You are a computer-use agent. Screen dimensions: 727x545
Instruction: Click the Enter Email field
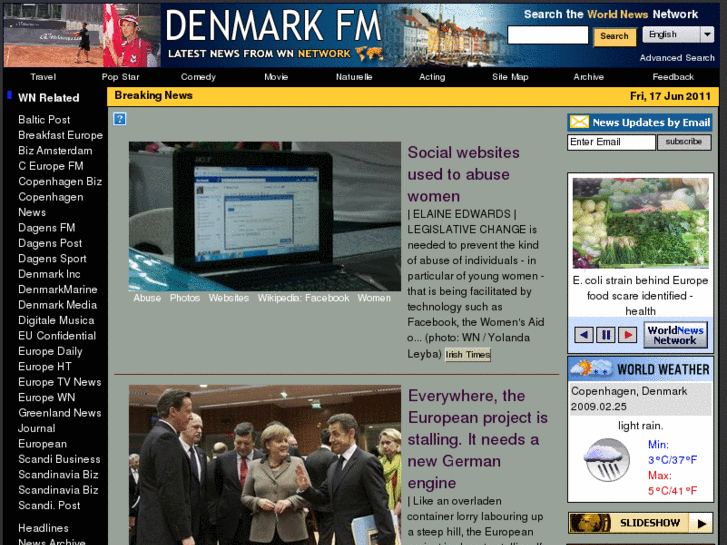point(611,142)
